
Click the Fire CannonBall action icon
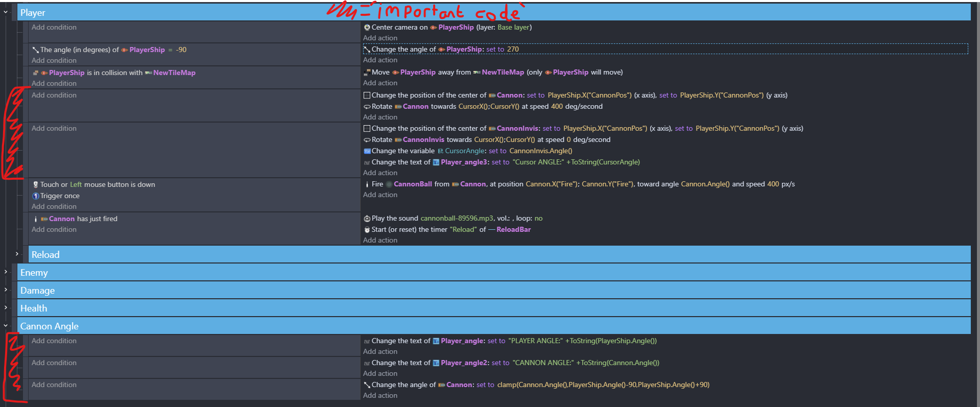367,184
